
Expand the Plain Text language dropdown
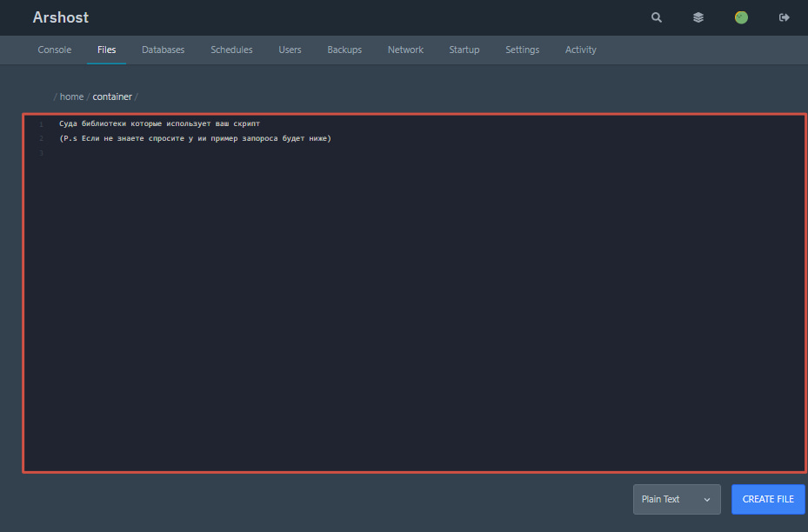(677, 499)
